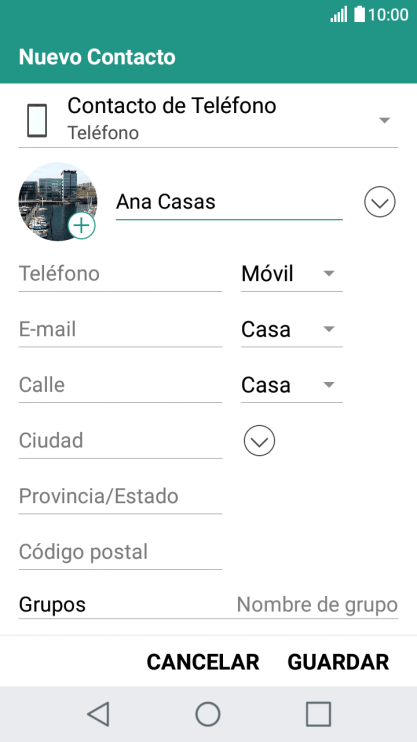
Task: Open the Móvil phone type dropdown
Action: coord(292,274)
